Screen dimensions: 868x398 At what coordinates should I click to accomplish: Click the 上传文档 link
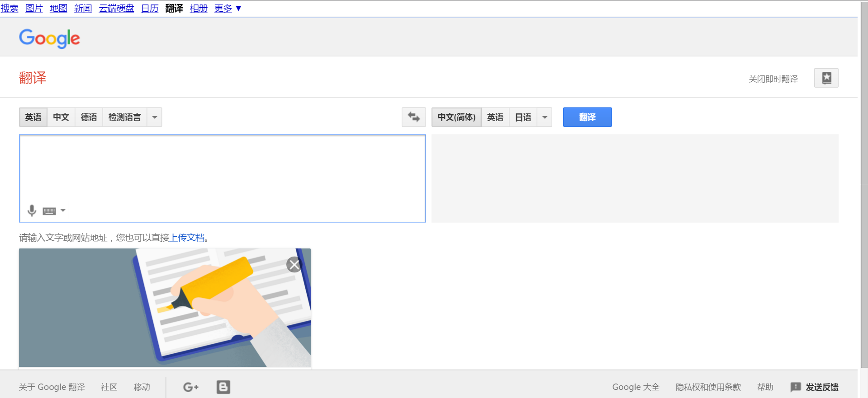click(187, 238)
